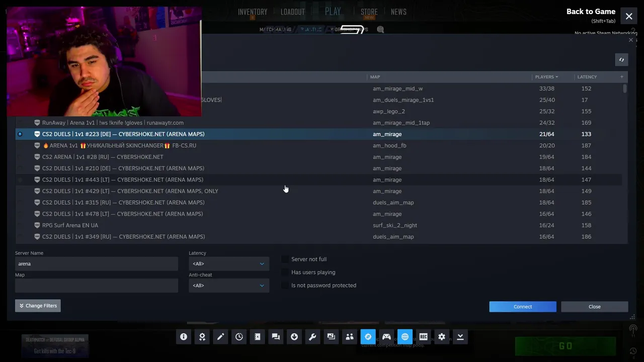Focus the Server Name field containing arena
Screen dimensions: 644x362
97,263
